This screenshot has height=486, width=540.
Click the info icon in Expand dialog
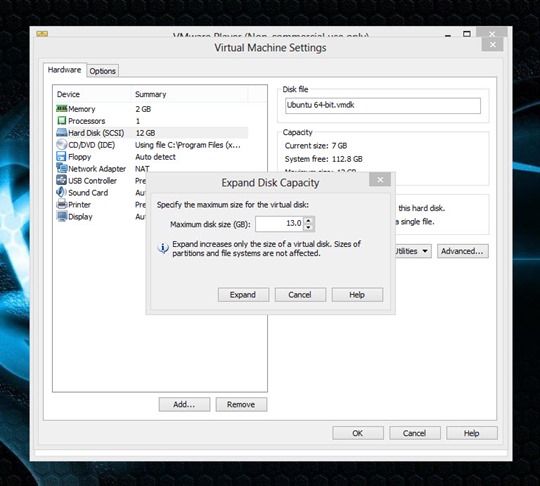click(x=163, y=248)
